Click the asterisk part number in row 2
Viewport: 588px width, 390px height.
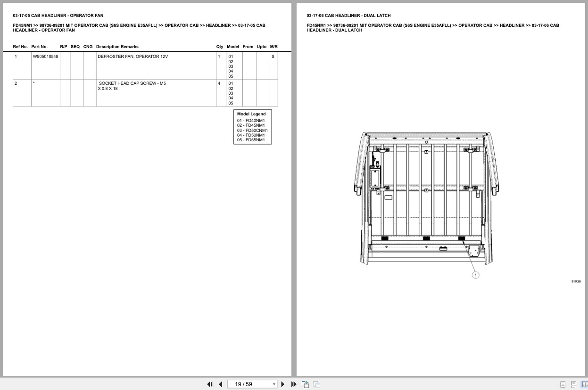[x=33, y=83]
